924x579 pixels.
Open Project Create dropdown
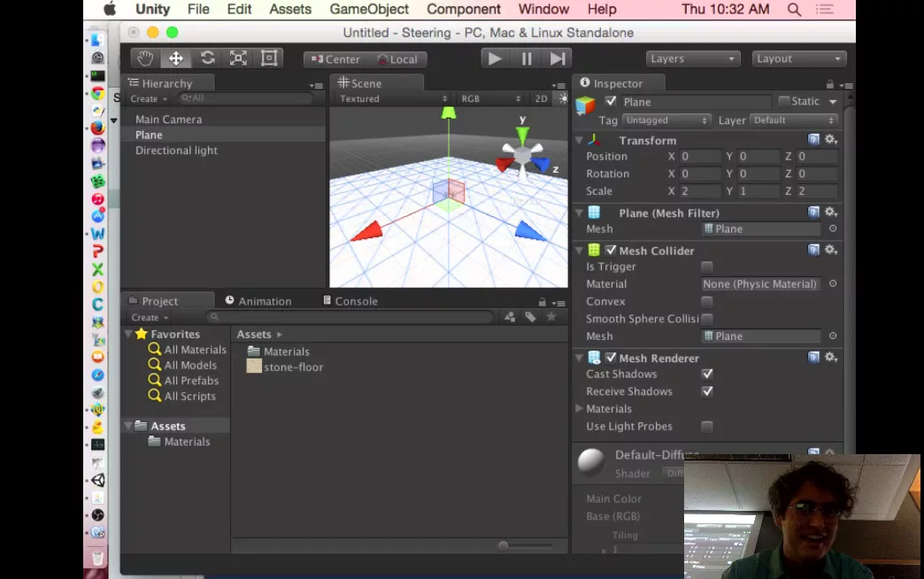150,317
